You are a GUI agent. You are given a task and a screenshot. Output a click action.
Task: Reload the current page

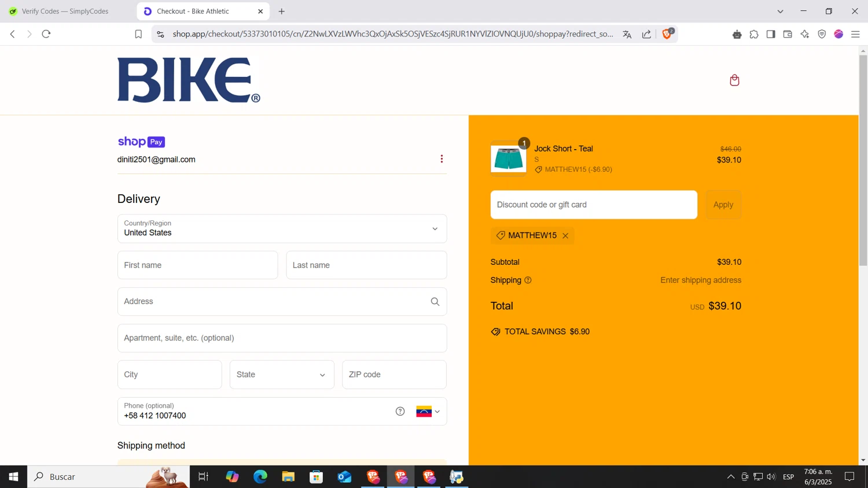click(46, 34)
